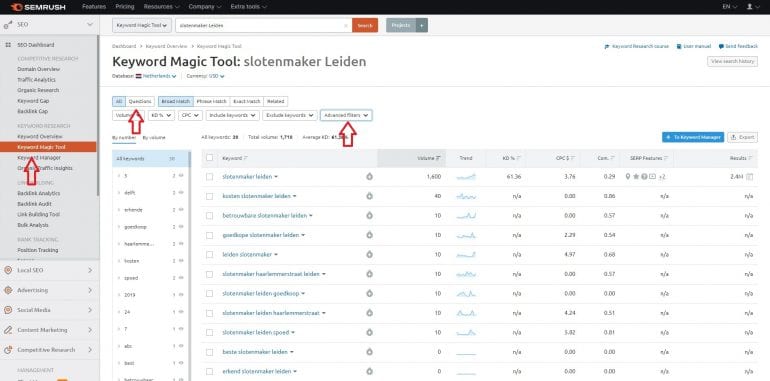The image size is (770, 381).
Task: Click add-to-list icon for slotenmaker leiden
Action: 369,176
